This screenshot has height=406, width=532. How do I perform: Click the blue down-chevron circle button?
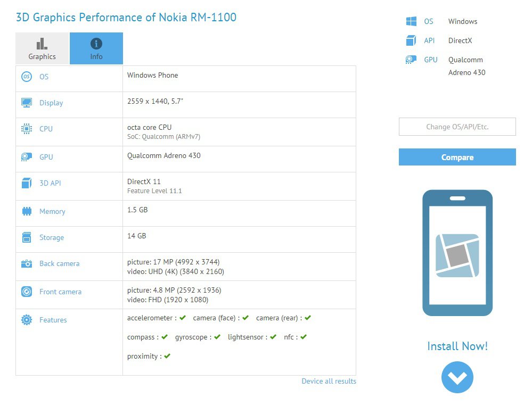coord(457,377)
